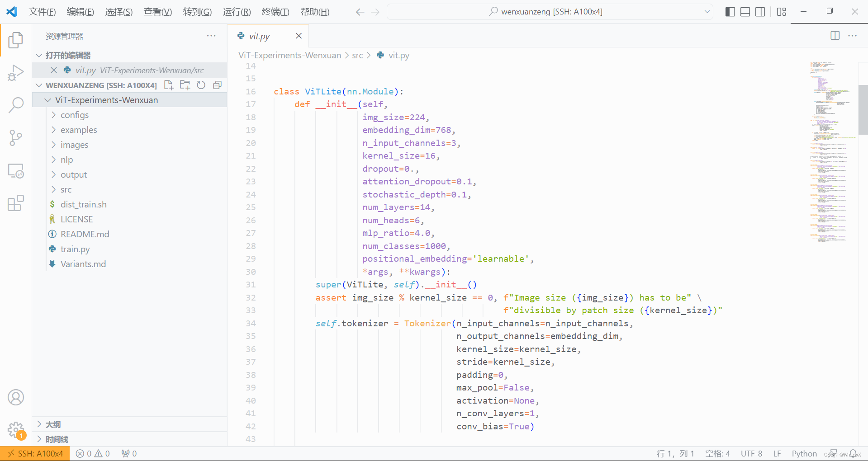Click the command center search field
This screenshot has height=461, width=868.
coord(550,12)
